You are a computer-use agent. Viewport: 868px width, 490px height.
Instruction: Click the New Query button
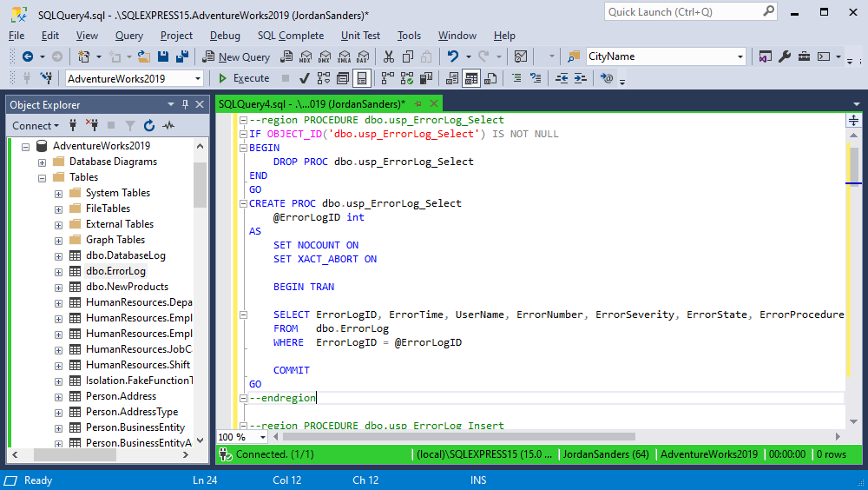point(236,56)
